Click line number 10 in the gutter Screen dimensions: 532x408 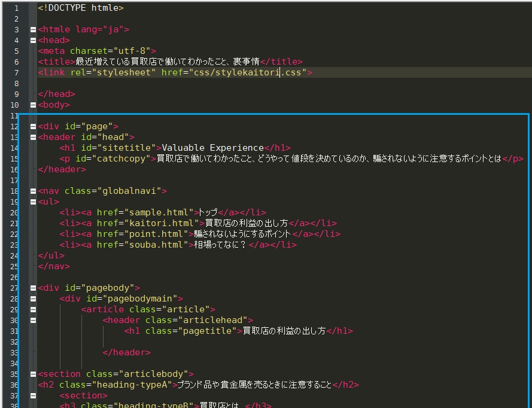(x=16, y=104)
